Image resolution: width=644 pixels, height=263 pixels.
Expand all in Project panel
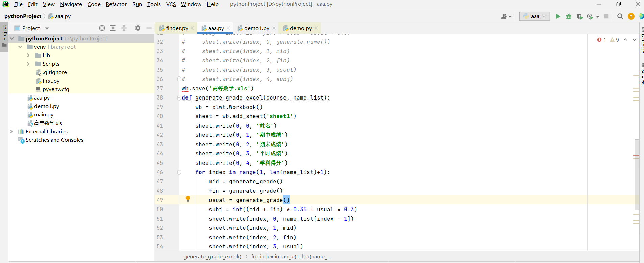coord(113,28)
